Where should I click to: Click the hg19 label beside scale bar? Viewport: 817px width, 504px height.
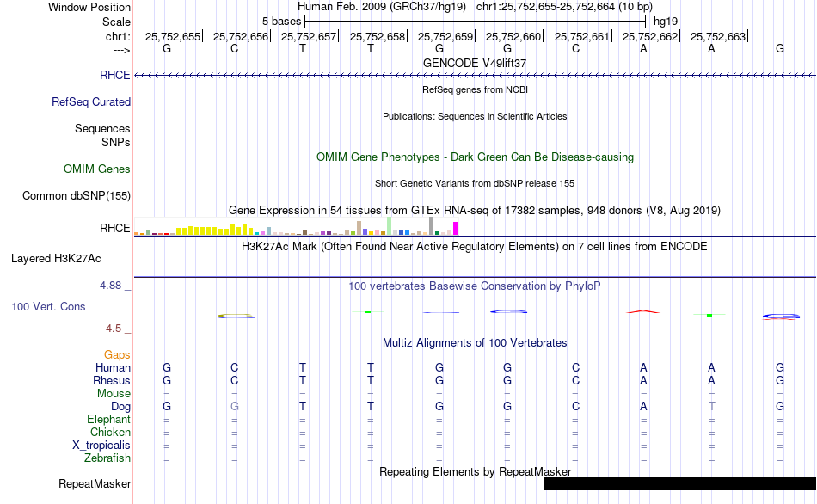666,22
